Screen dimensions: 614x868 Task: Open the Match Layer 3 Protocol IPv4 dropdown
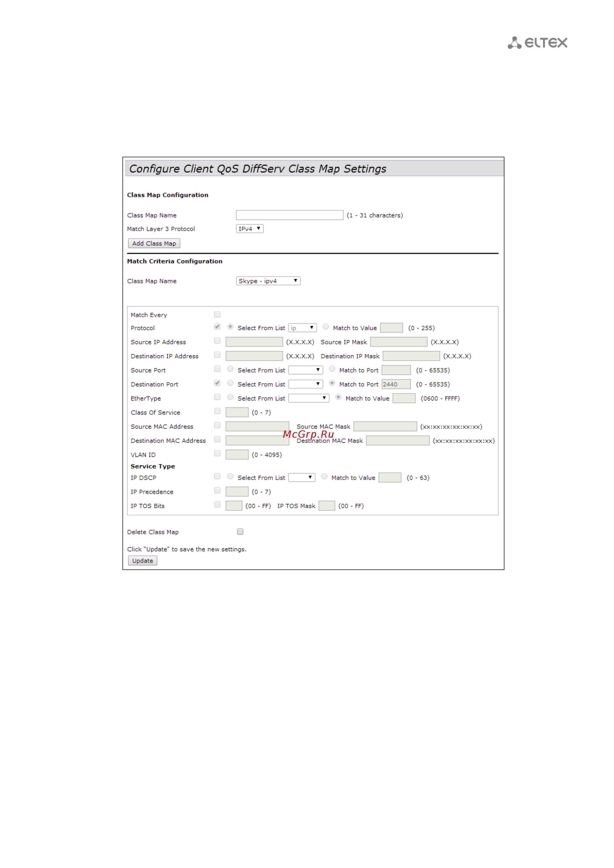(250, 229)
